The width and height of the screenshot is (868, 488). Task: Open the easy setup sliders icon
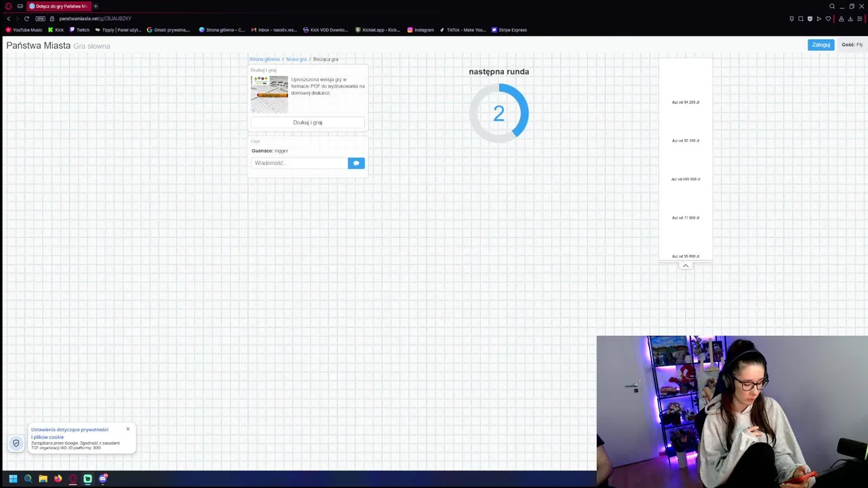click(861, 18)
